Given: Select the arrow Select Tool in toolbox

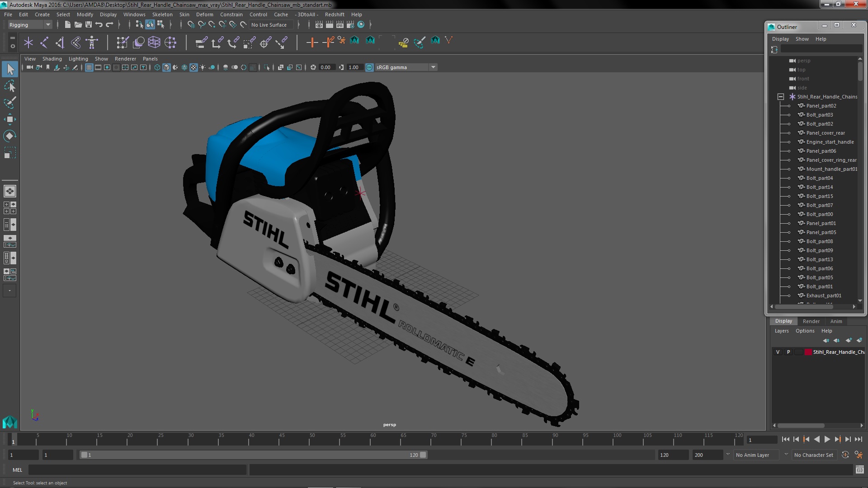Looking at the screenshot, I should point(10,69).
